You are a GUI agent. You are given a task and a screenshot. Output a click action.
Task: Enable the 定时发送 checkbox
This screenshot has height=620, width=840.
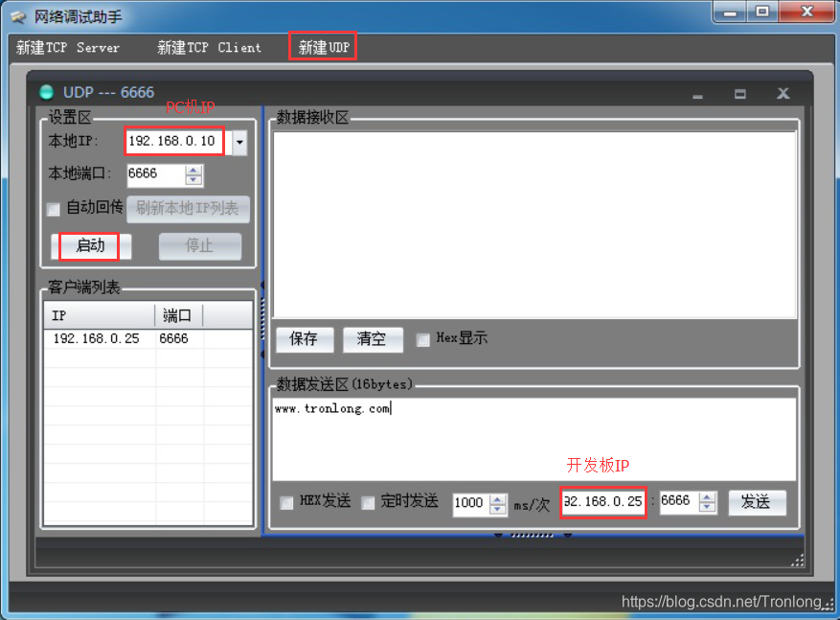[x=368, y=503]
